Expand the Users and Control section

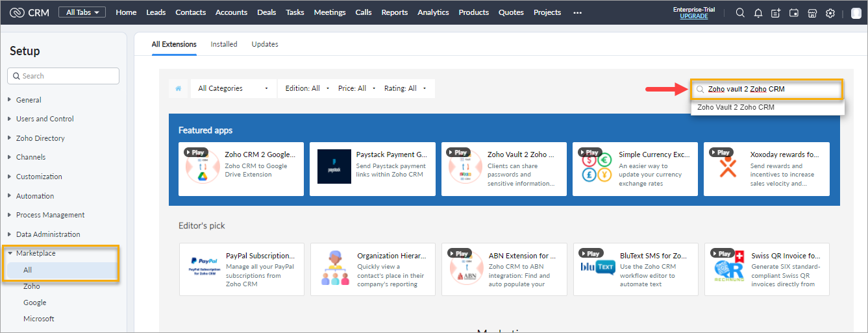tap(45, 119)
